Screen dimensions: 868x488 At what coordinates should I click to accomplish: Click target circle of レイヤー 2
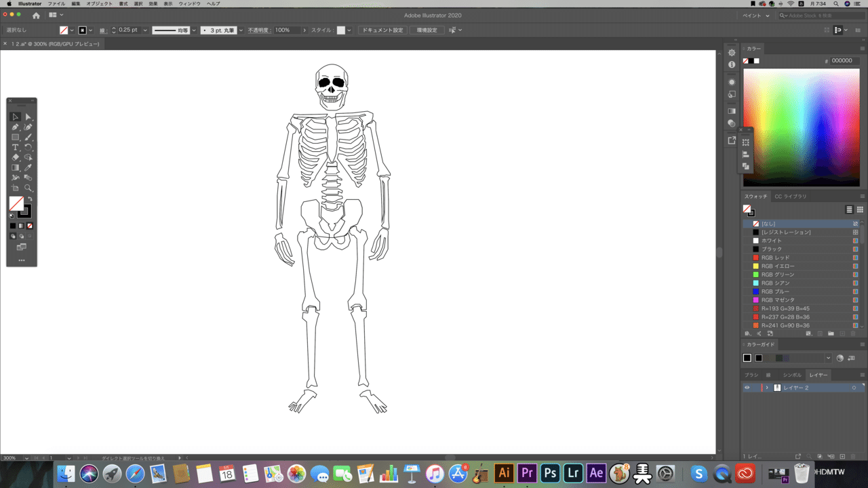point(854,388)
